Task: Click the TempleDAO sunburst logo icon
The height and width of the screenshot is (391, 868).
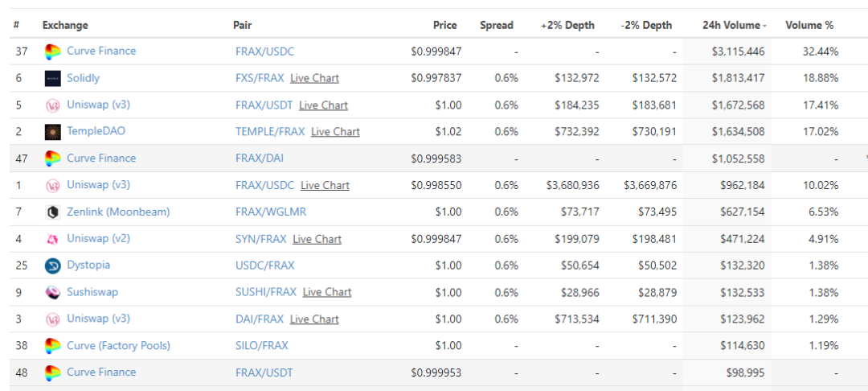Action: 52,132
